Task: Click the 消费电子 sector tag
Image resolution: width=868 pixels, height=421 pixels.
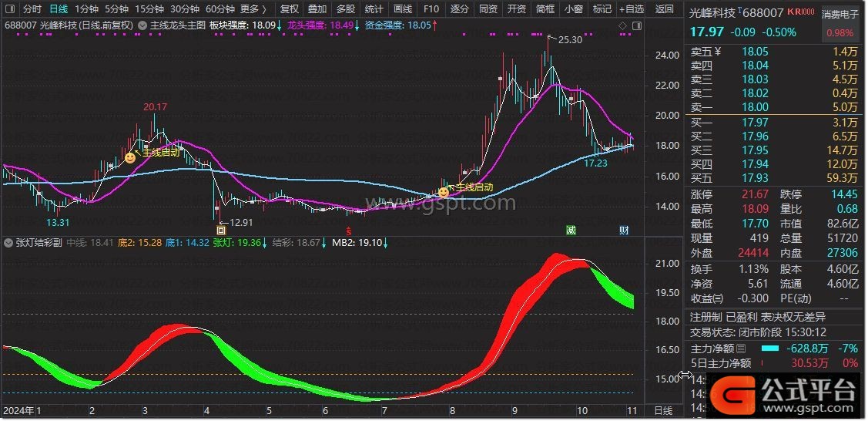Action: (840, 14)
